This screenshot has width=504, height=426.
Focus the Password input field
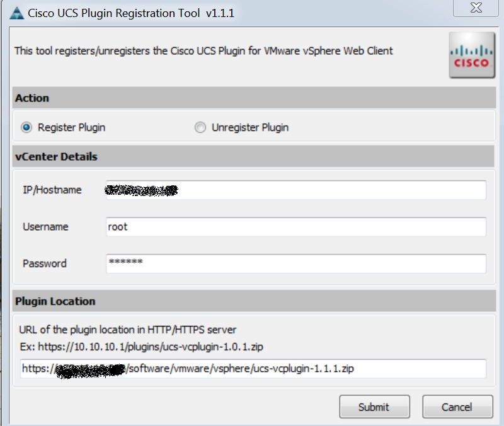point(295,263)
